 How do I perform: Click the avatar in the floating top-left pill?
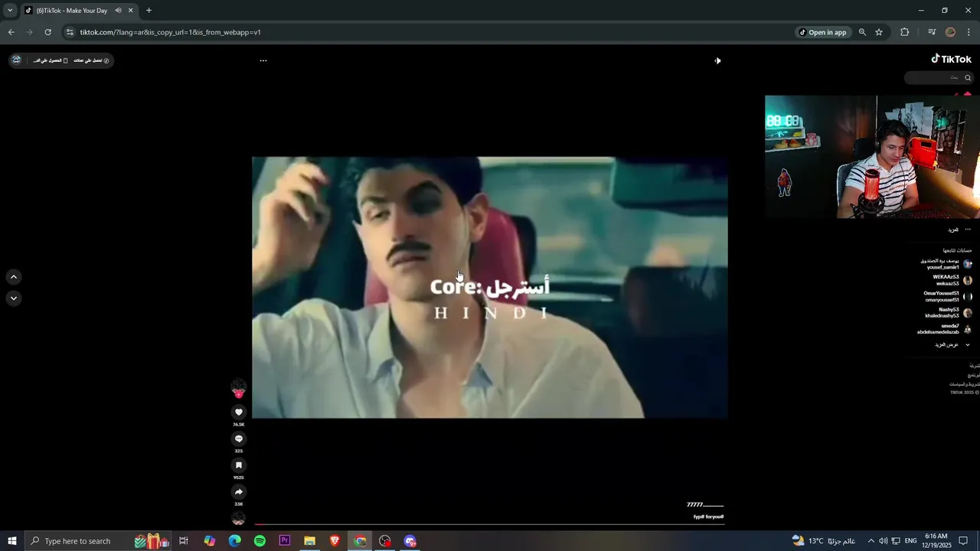(16, 60)
